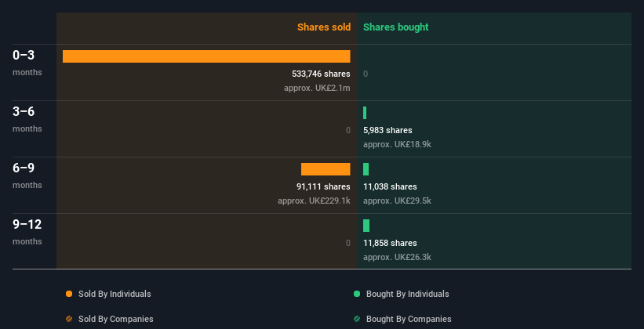
Task: Click the striped Sold By Companies legend icon
Action: tap(69, 319)
